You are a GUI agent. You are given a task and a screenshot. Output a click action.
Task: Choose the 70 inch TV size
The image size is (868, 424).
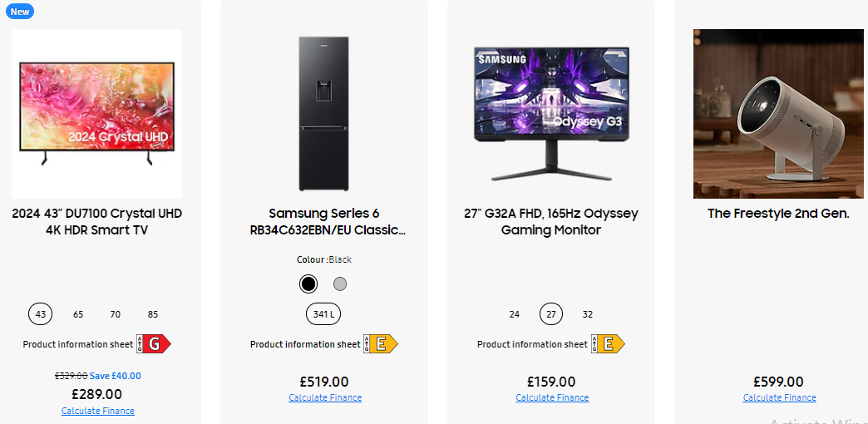[x=116, y=314]
